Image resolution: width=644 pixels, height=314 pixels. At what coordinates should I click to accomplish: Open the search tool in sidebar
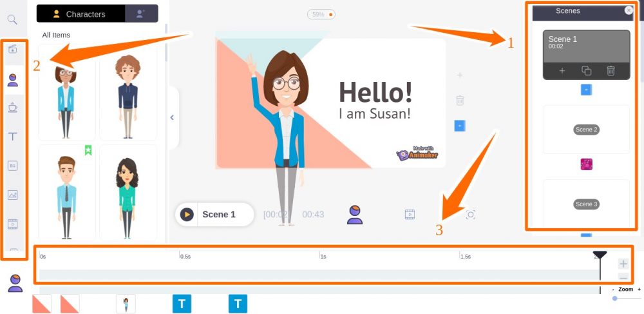point(12,19)
